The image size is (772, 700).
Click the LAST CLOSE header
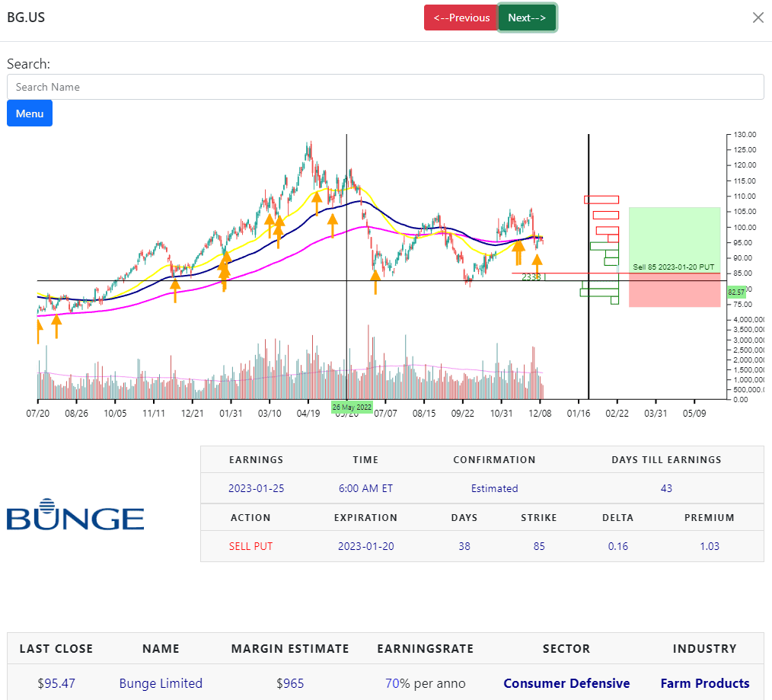[x=56, y=649]
